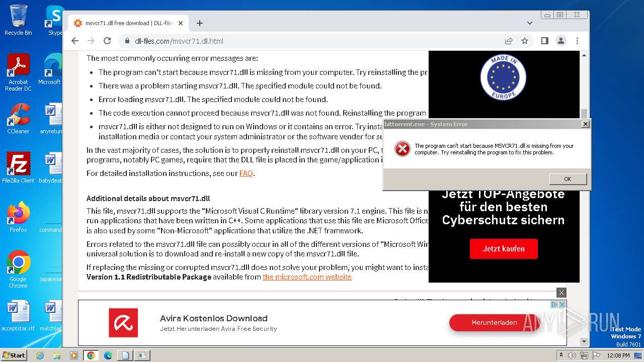Click OK in the System Error dialog
The width and height of the screenshot is (644, 362).
568,179
